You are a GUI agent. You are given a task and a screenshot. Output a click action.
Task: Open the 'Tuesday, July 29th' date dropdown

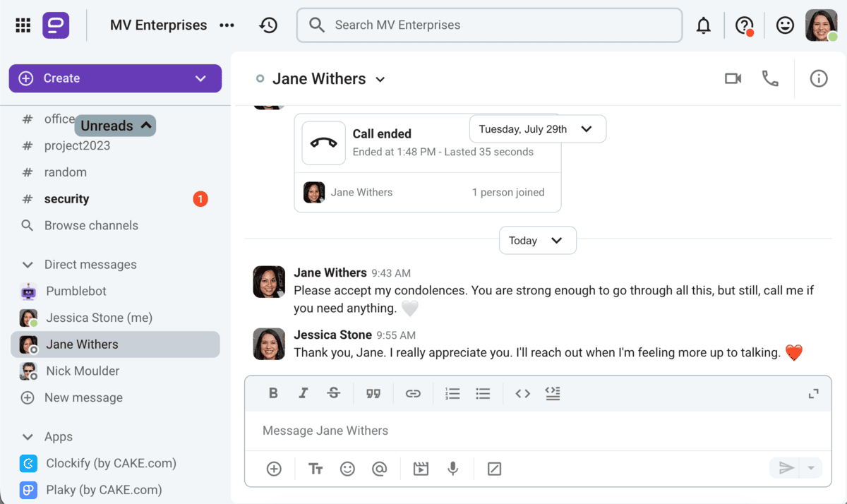click(537, 128)
